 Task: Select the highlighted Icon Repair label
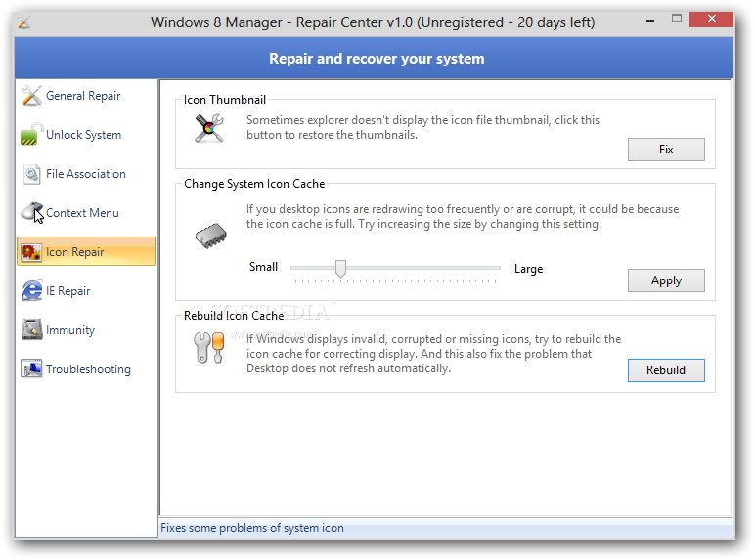tap(74, 252)
